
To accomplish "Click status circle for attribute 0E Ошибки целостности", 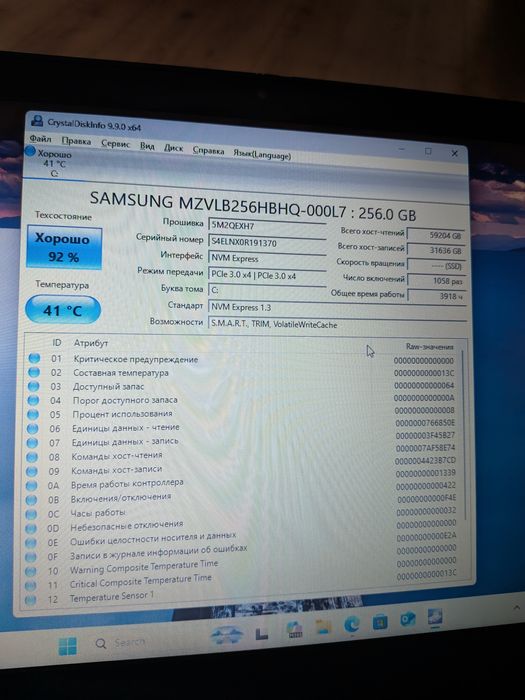I will point(30,543).
